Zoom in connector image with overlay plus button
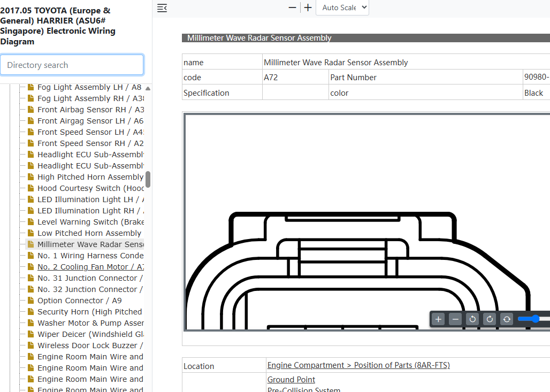550x392 pixels. coord(439,319)
